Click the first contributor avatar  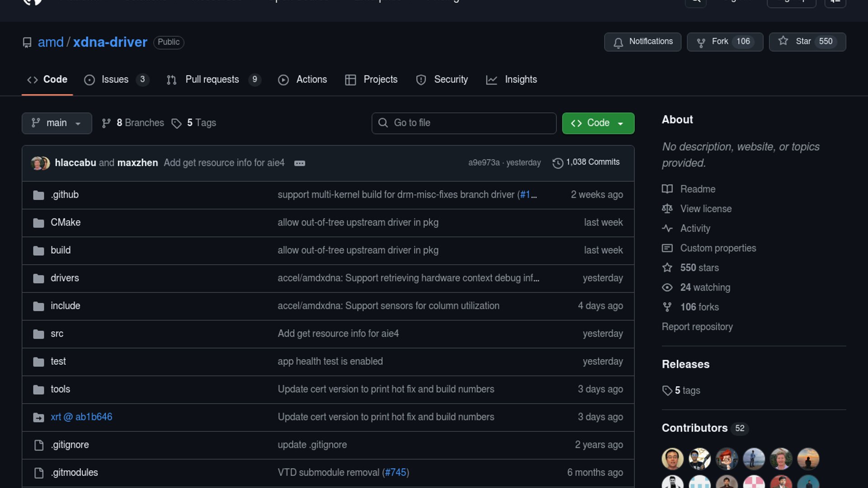click(x=672, y=459)
